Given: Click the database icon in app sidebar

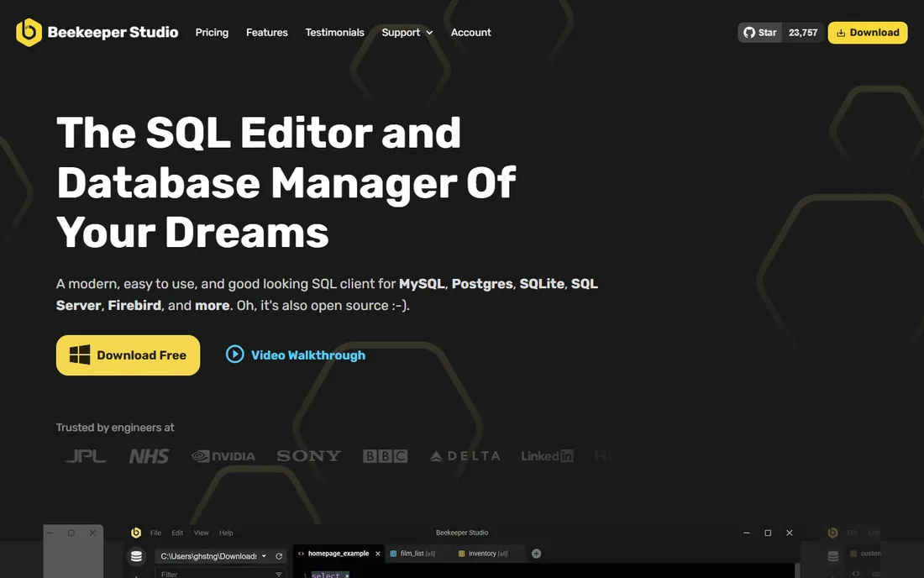Looking at the screenshot, I should 136,556.
